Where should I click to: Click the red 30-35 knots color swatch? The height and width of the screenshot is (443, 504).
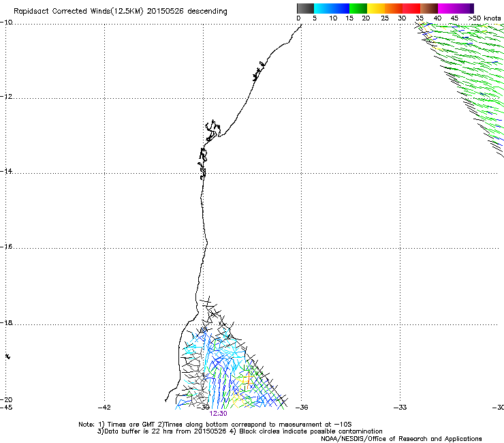point(411,8)
